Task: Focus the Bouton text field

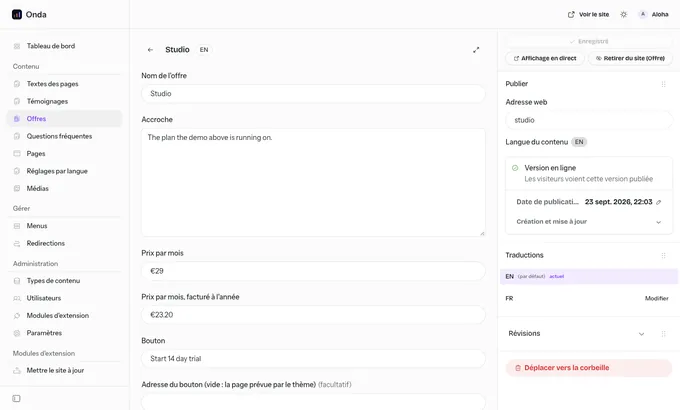Action: tap(313, 359)
